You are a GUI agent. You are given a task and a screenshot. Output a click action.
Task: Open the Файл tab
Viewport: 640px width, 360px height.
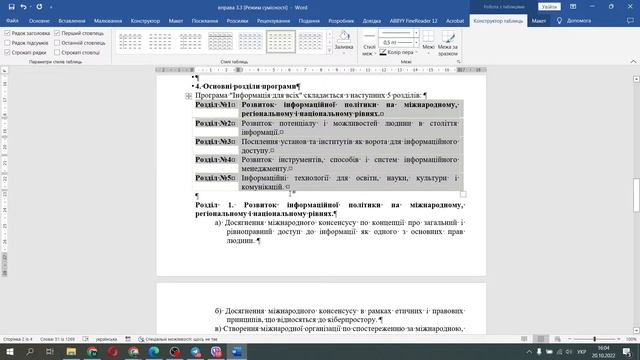12,20
